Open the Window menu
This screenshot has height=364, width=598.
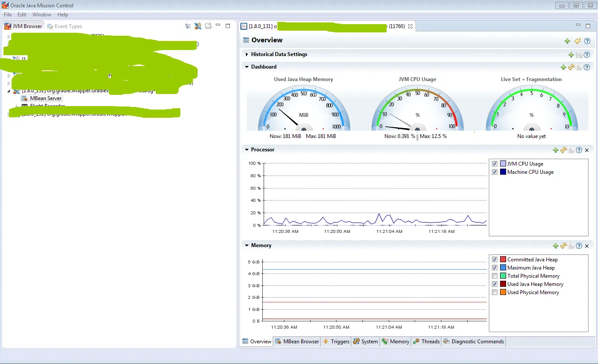(x=42, y=15)
